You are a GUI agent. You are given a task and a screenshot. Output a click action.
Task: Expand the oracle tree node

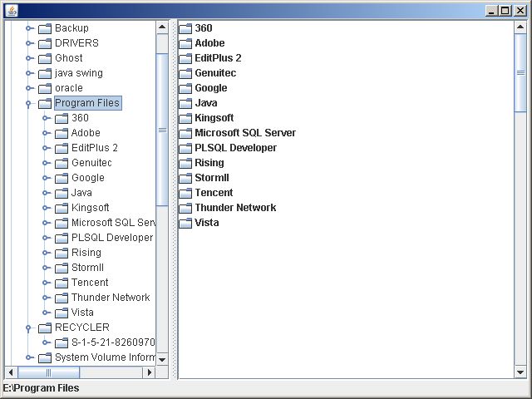pos(30,88)
